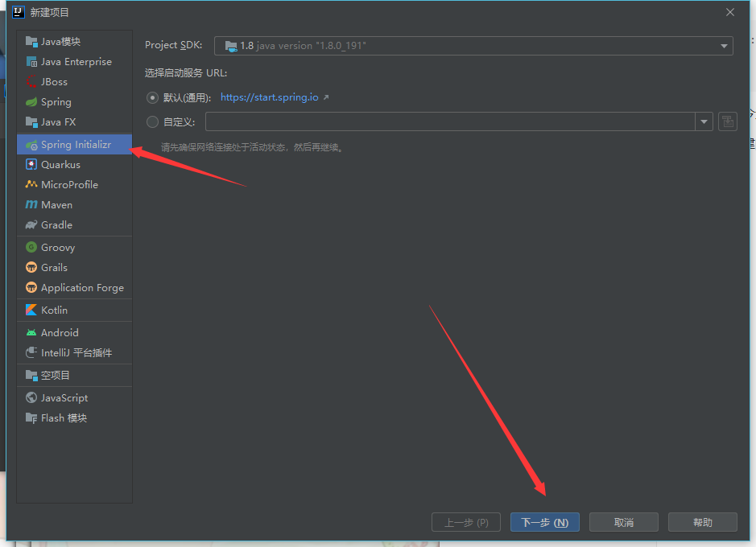This screenshot has height=547, width=756.
Task: Choose Java模块 project type
Action: click(74, 42)
